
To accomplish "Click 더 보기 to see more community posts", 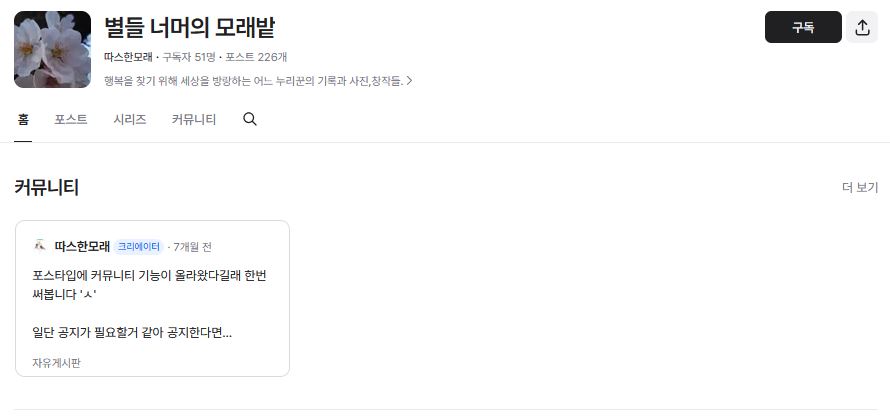I will [x=860, y=188].
